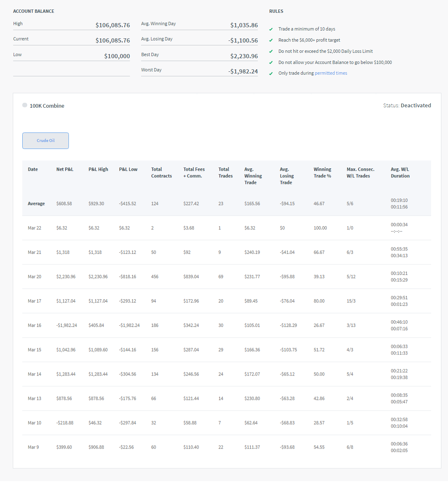Screen dimensions: 448x482
Task: Click the Total Trades column header
Action: [225, 172]
